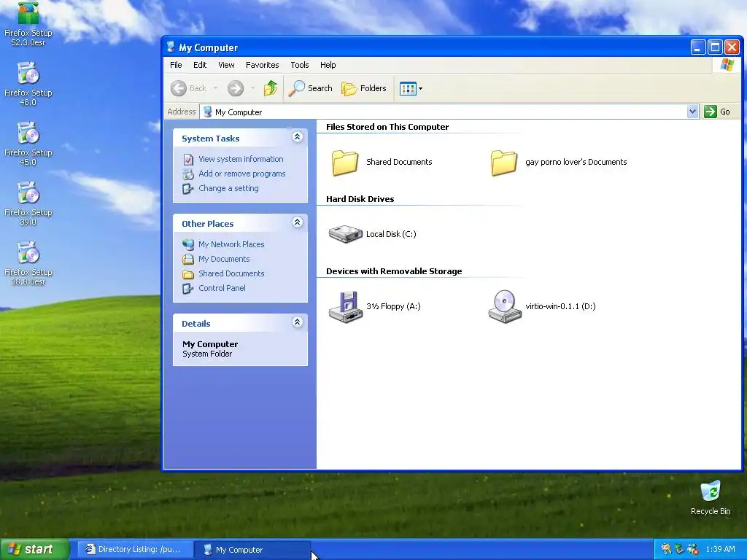This screenshot has width=747, height=560.
Task: Select the Shared Documents folder icon in file list
Action: pyautogui.click(x=345, y=163)
